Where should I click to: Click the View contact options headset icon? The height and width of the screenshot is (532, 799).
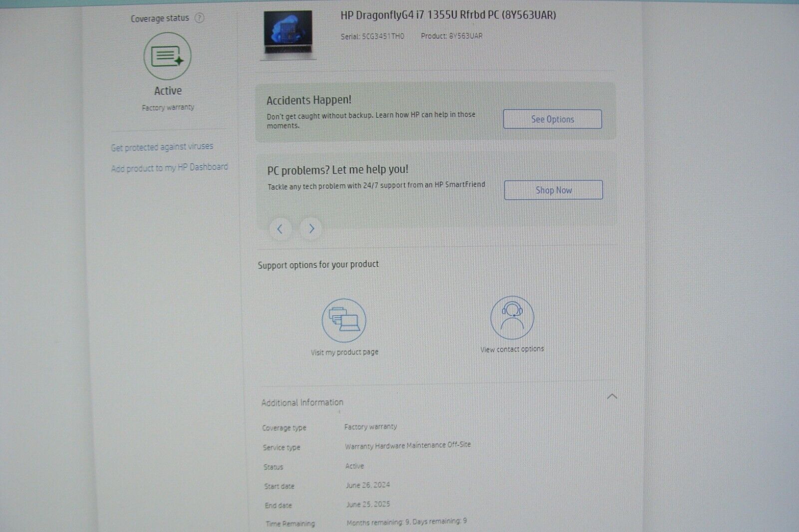click(512, 318)
